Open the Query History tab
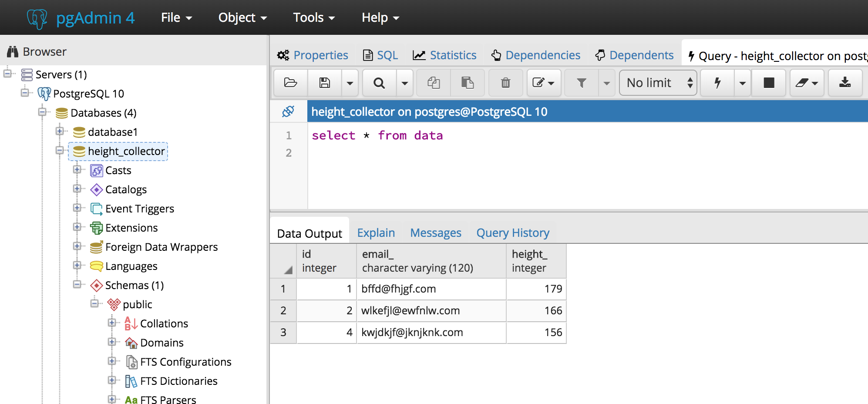Screen dimensions: 868x404 513,233
